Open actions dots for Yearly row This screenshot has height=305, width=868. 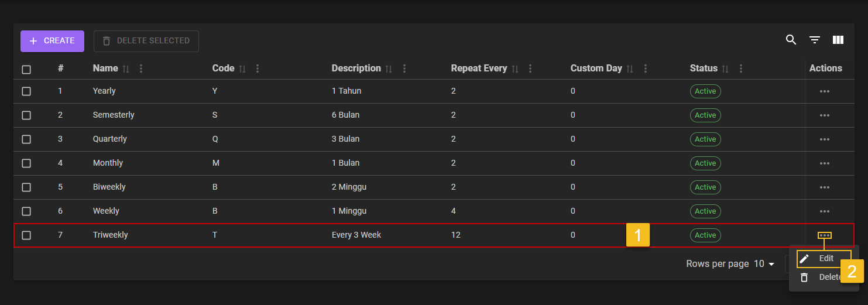824,91
